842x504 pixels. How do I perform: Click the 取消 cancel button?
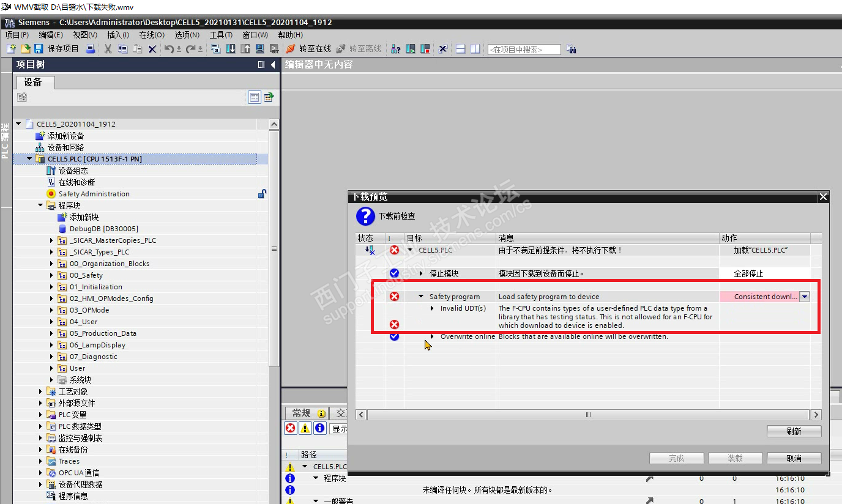[x=794, y=458]
